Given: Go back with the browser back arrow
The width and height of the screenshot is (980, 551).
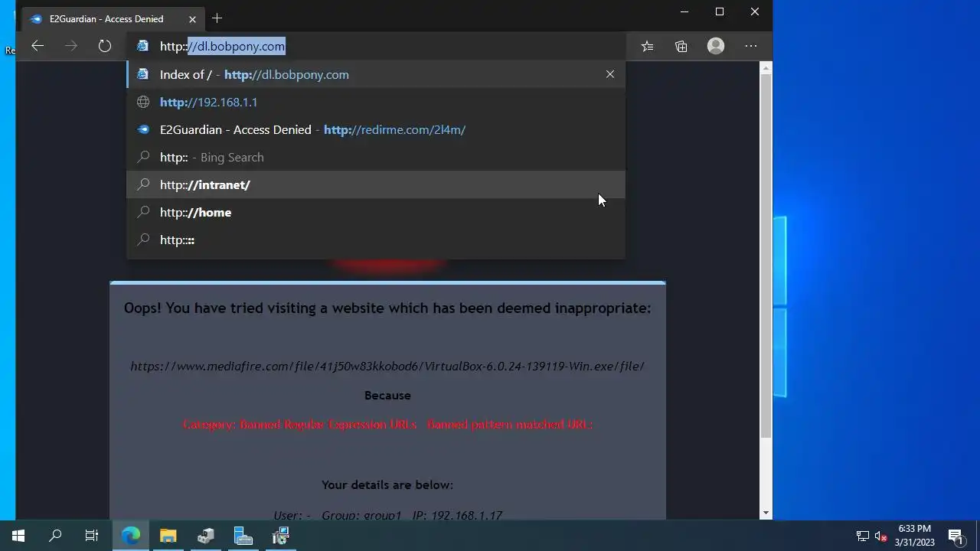Looking at the screenshot, I should click(38, 47).
